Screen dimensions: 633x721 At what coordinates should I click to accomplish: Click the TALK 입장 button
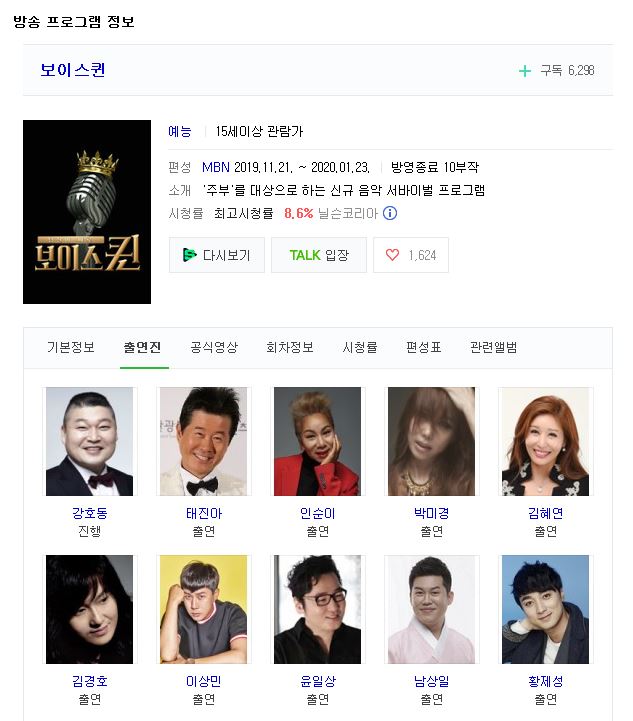[319, 255]
